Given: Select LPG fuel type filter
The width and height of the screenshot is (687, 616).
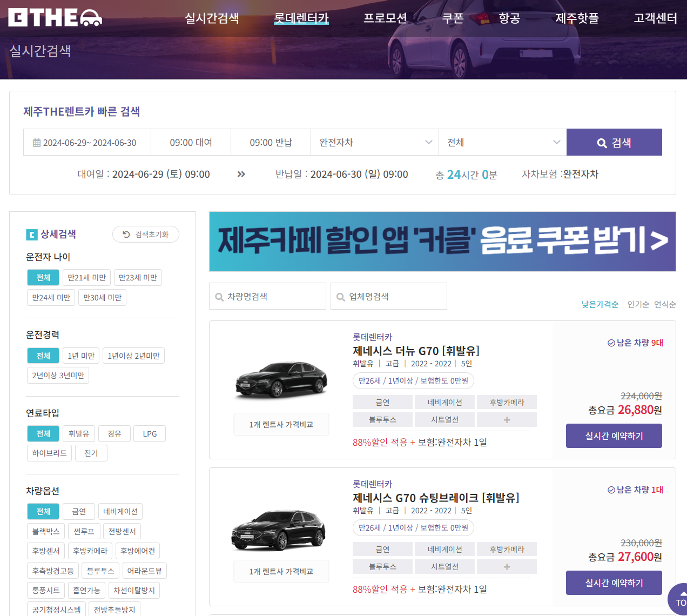Looking at the screenshot, I should click(150, 434).
